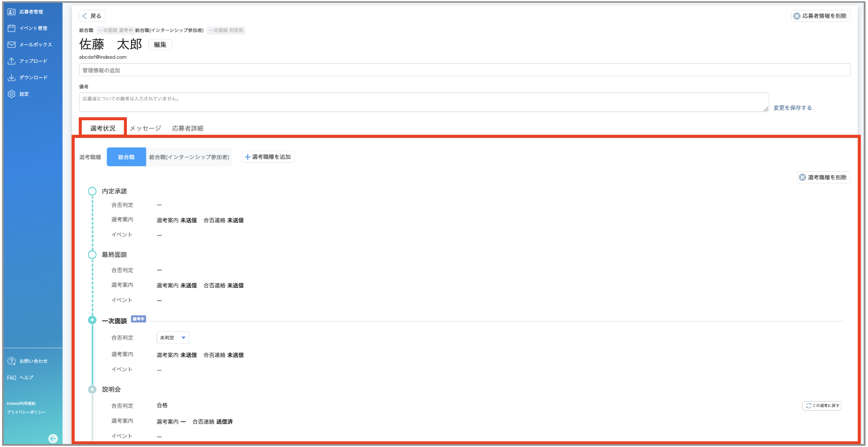This screenshot has height=447, width=868.
Task: Click the 変更を保存する link
Action: tap(792, 108)
